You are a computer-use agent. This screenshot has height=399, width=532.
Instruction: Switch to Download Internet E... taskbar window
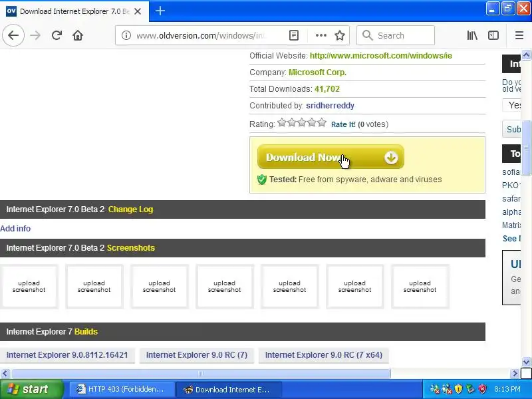pos(228,389)
